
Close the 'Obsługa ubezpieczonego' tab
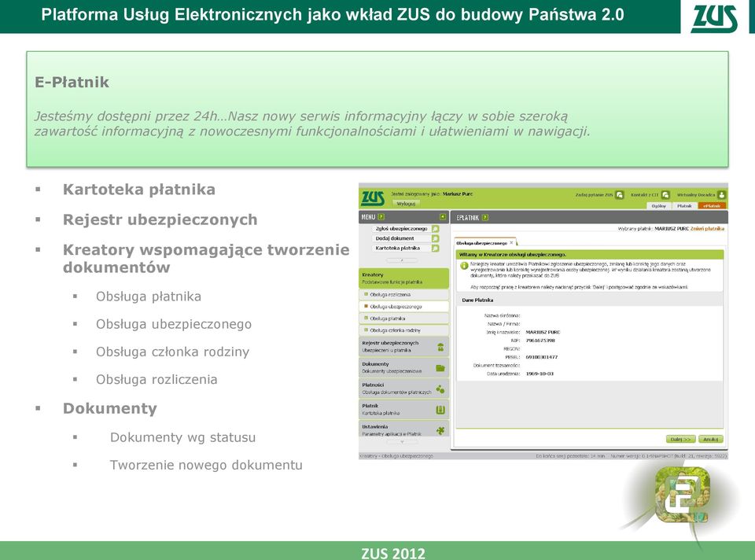coord(511,243)
